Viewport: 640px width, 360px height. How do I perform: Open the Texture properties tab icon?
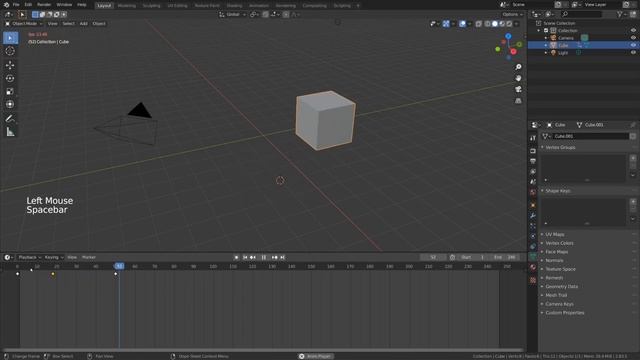533,280
